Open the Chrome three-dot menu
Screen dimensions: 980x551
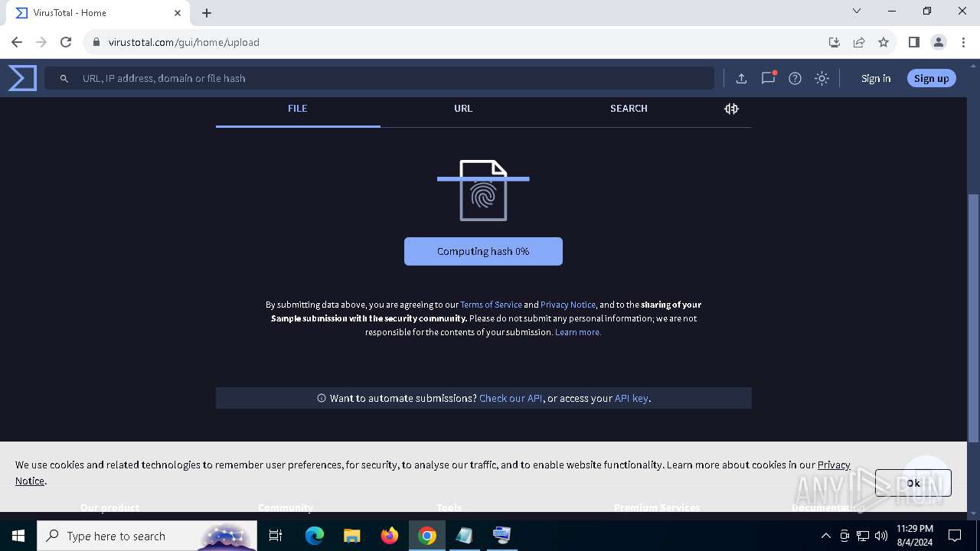[963, 42]
